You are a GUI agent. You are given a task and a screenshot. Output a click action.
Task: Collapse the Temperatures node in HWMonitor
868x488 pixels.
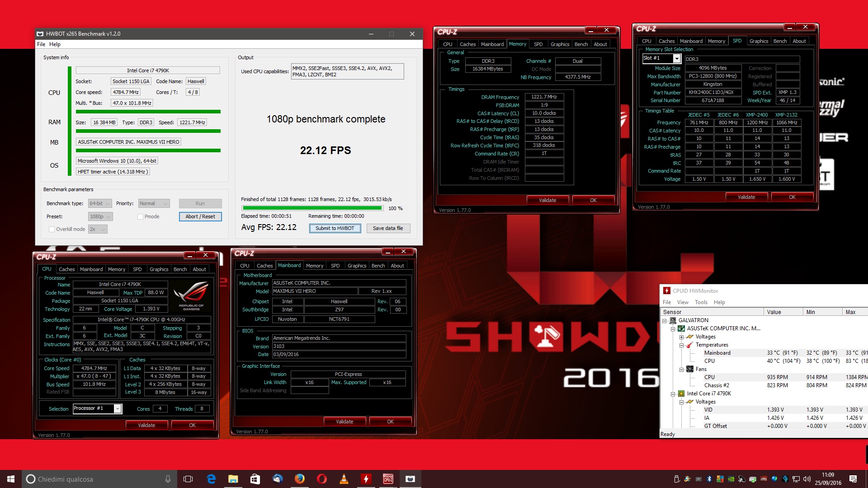point(681,345)
